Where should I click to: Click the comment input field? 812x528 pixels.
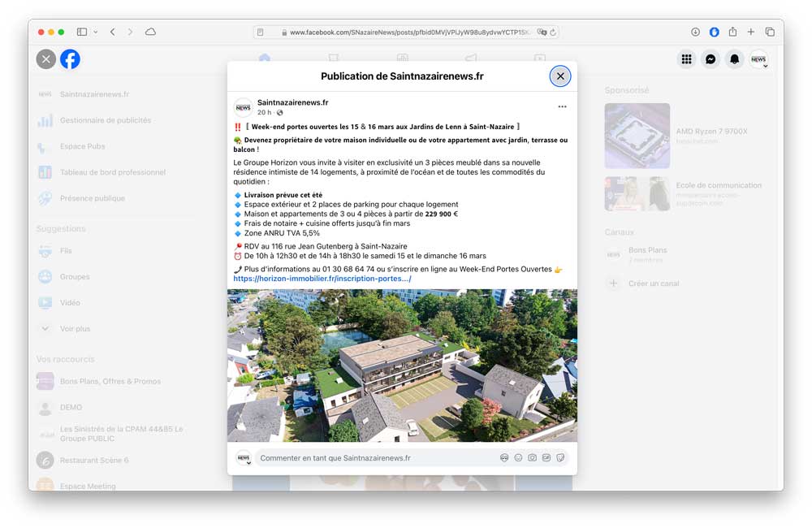point(374,458)
